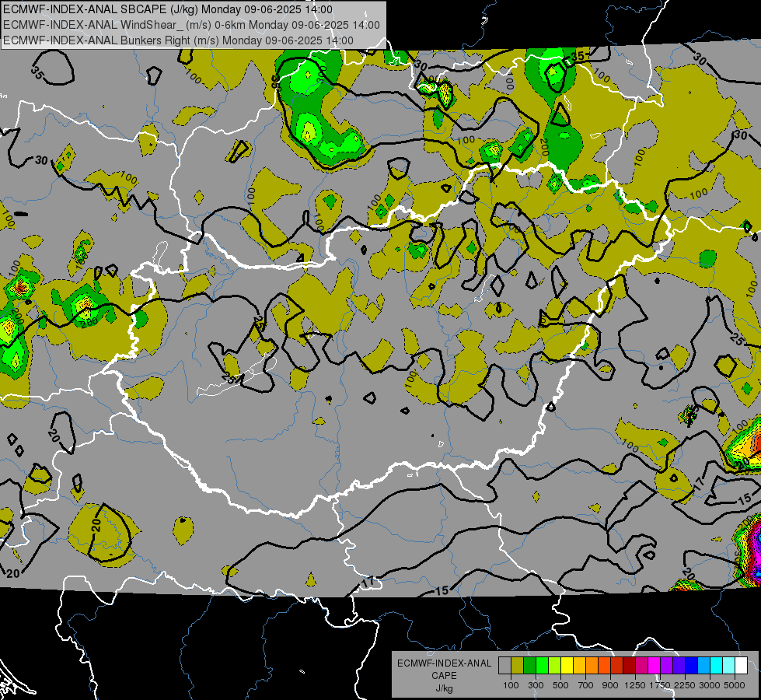Click the legend title ECMWF-INDEX-ANAL

444,663
